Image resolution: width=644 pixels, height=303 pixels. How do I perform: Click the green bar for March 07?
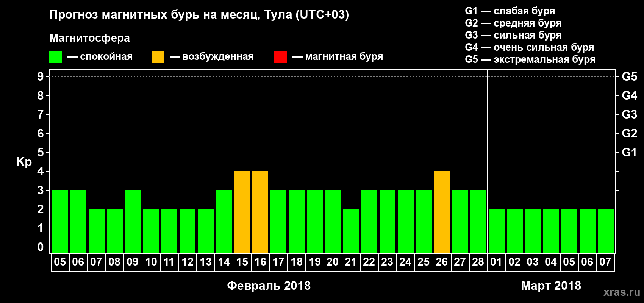click(606, 231)
